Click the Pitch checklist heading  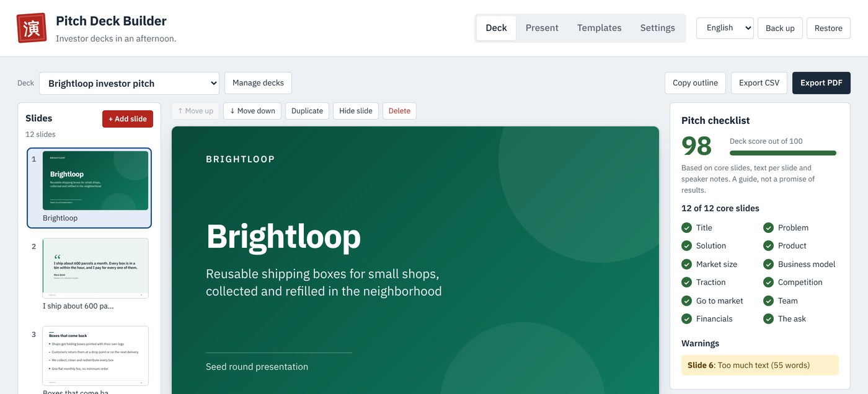(715, 121)
